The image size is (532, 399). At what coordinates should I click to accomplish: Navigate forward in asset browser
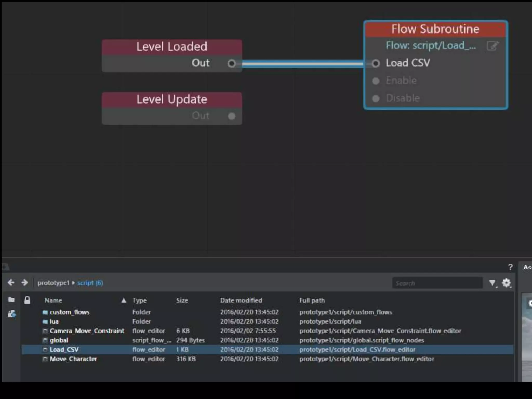coord(25,282)
